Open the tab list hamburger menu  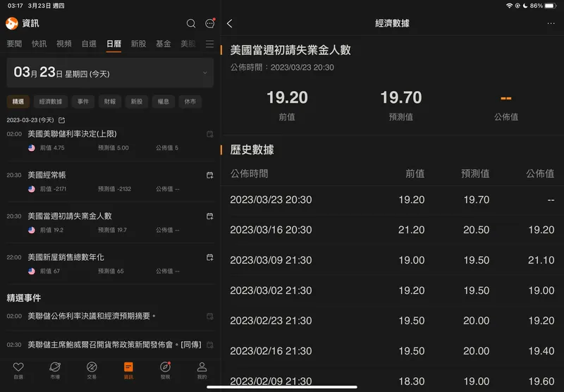(209, 44)
